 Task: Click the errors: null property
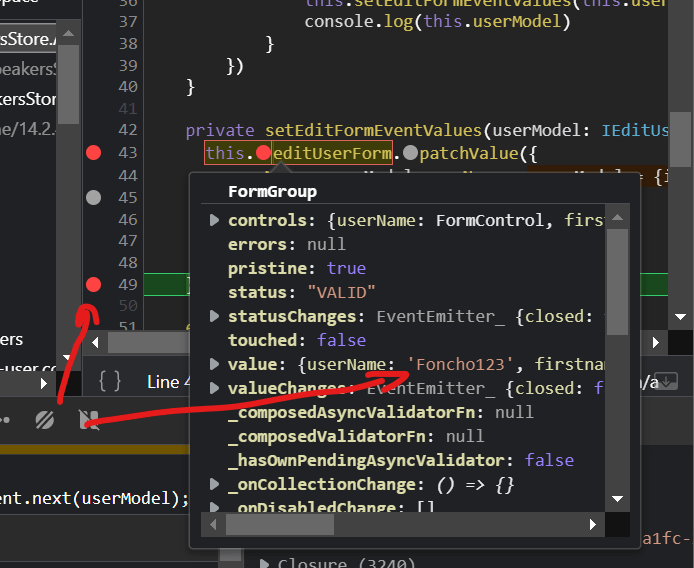point(287,244)
